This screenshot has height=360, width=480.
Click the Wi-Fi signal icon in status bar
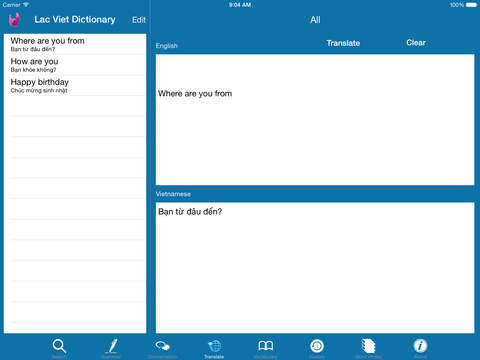[x=26, y=5]
